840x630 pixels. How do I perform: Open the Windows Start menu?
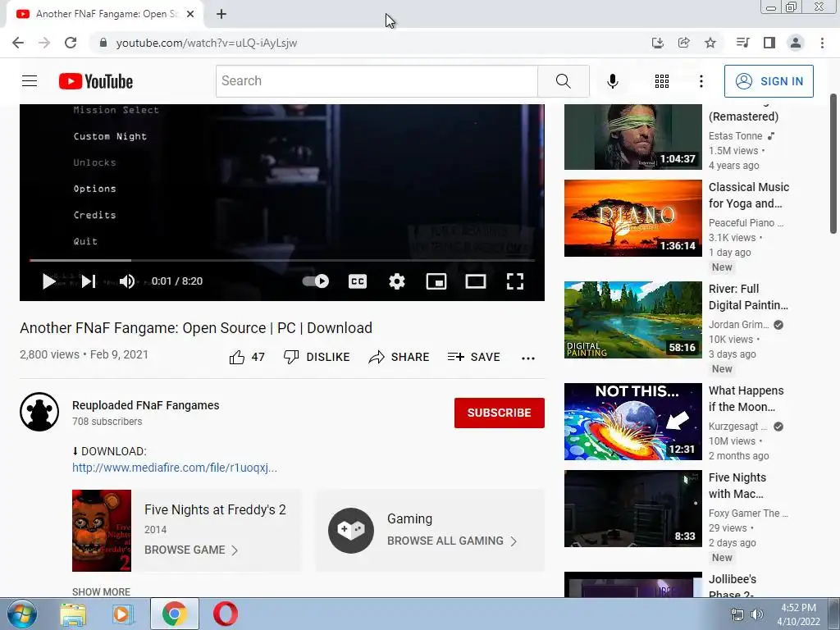21,614
